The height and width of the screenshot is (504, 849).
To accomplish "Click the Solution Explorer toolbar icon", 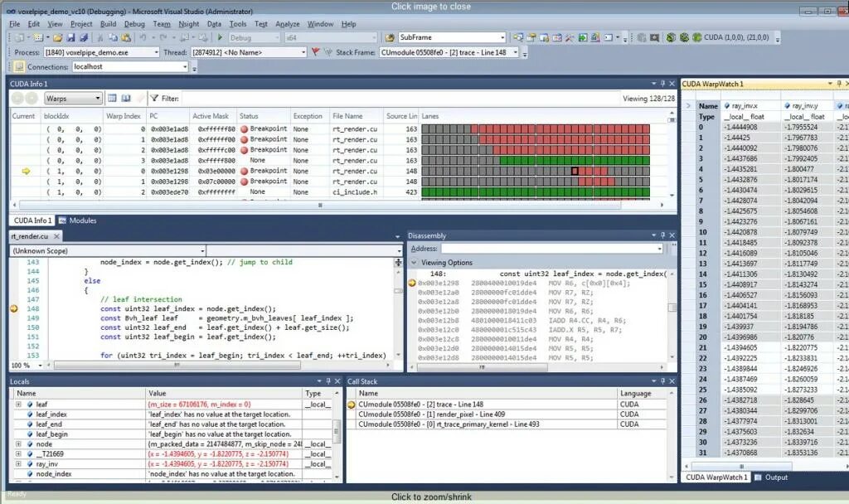I will (518, 37).
